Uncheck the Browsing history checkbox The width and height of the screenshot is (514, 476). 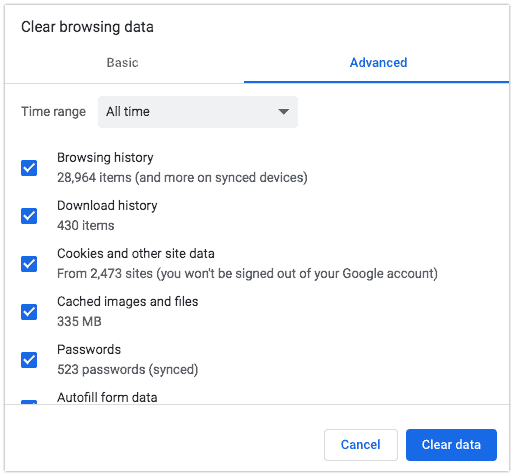pyautogui.click(x=29, y=168)
